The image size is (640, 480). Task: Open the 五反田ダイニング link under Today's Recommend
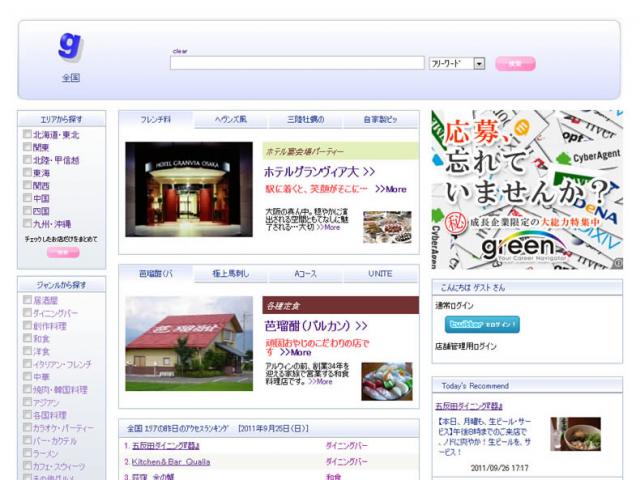[469, 406]
